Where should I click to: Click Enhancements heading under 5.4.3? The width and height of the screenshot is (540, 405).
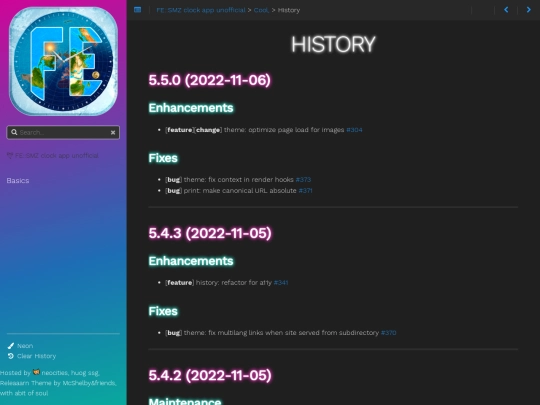click(x=191, y=261)
